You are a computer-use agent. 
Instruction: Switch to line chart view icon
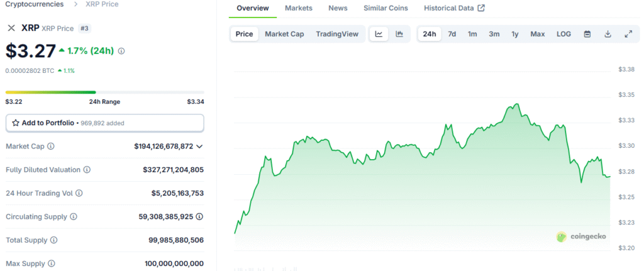click(x=379, y=34)
